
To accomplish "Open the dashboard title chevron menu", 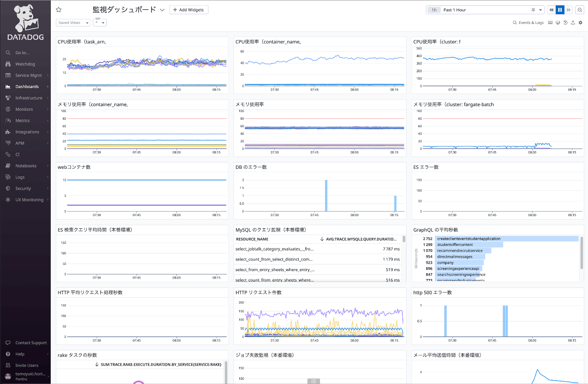I will pyautogui.click(x=162, y=10).
